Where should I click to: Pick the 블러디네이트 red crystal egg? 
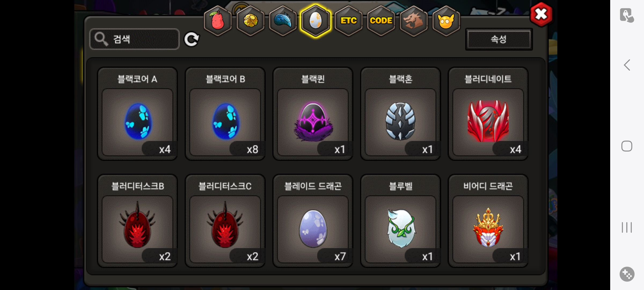(x=488, y=114)
